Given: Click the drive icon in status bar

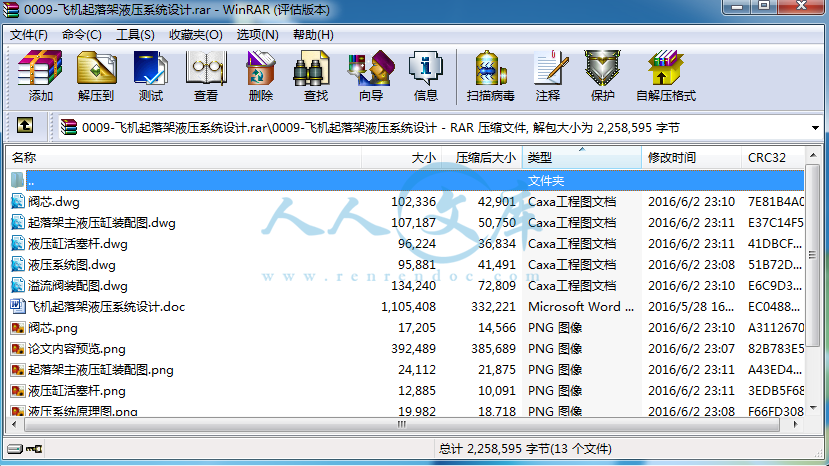Looking at the screenshot, I should (x=15, y=449).
